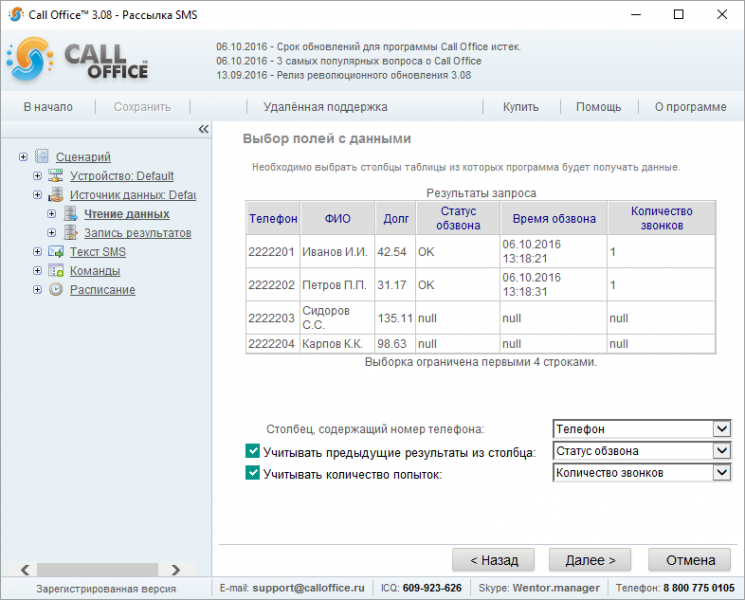Screen dimensions: 745x600
Task: Open Удалённая поддержка menu item
Action: 325,107
